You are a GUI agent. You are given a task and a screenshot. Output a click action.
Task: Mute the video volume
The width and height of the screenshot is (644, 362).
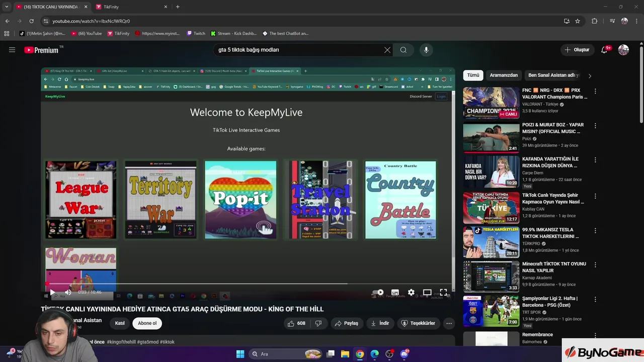click(x=68, y=292)
